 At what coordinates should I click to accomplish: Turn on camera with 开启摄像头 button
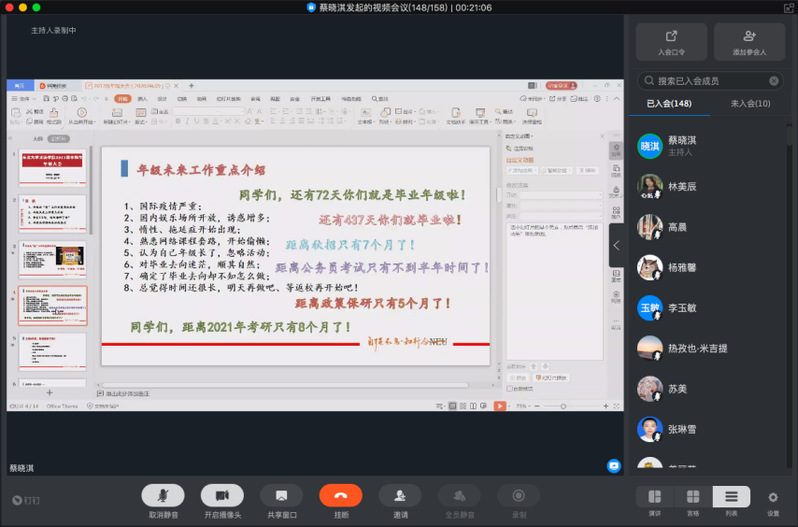point(222,495)
